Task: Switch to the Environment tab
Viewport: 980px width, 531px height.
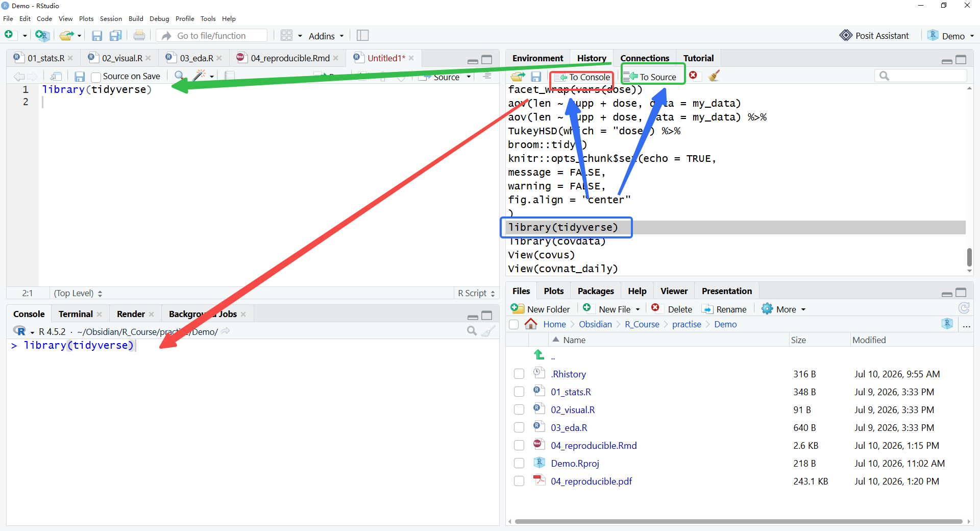Action: point(537,58)
